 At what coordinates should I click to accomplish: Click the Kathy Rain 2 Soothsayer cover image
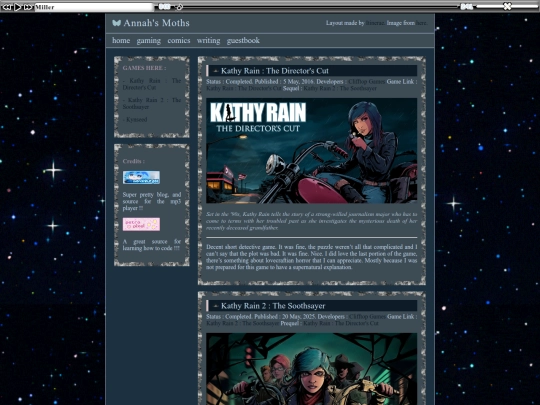[311, 369]
